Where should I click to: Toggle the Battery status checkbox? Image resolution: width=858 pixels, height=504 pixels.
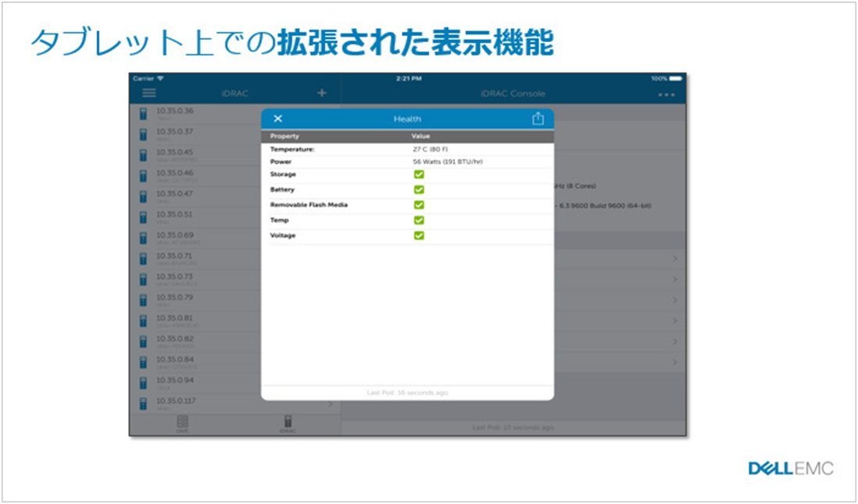[419, 190]
